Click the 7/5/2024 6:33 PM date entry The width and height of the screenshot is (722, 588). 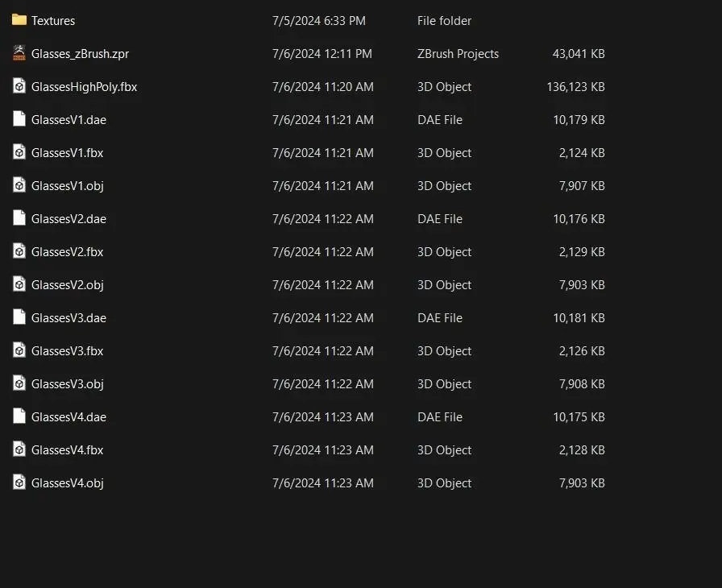coord(318,20)
